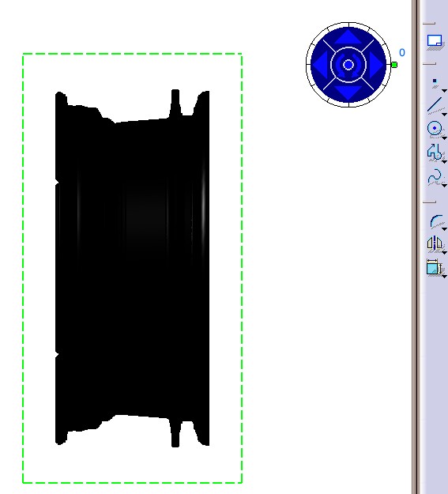Image resolution: width=448 pixels, height=494 pixels.
Task: Expand the Dimensions tool flyout arrow
Action: [x=445, y=277]
